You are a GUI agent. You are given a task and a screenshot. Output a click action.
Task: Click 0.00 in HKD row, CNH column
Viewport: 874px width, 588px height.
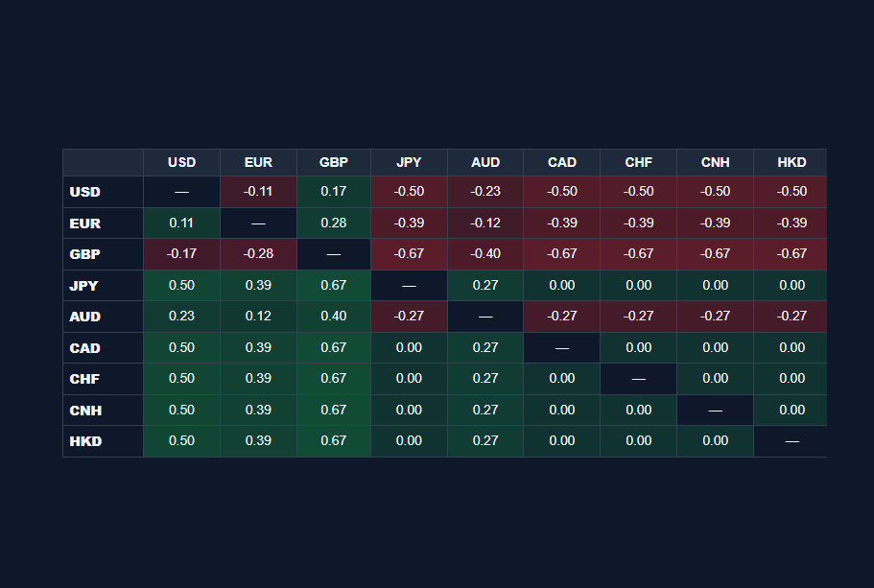(715, 441)
